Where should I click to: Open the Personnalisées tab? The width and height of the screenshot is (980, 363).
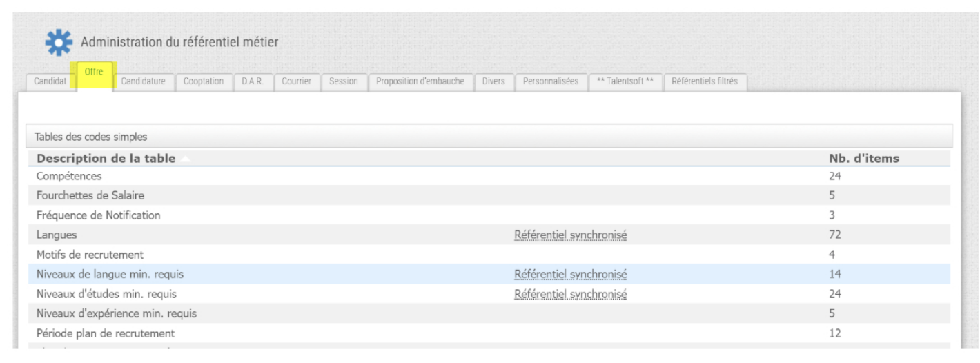550,81
